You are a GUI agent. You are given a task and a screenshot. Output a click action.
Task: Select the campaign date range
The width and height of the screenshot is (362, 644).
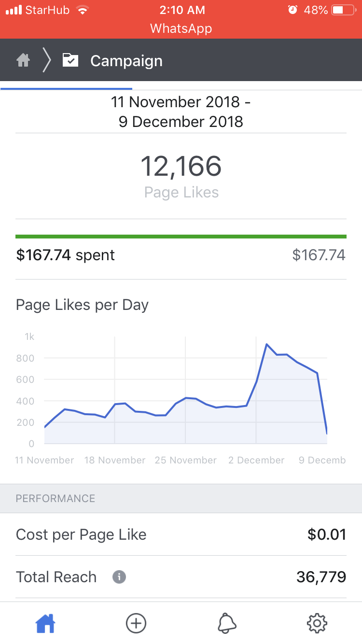coord(181,112)
